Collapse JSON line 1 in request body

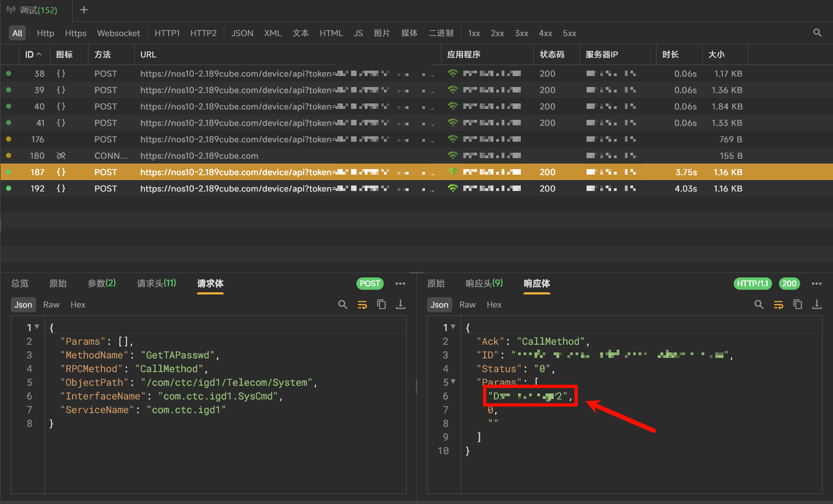(x=37, y=327)
